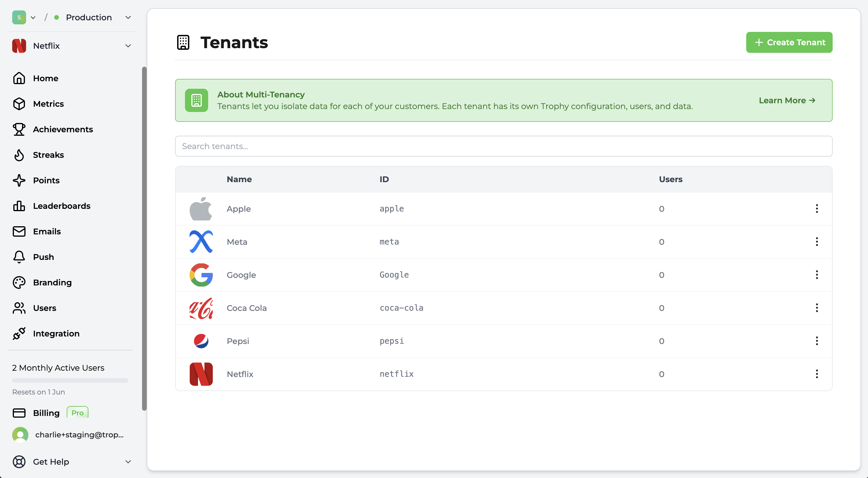Open Push bell icon

pyautogui.click(x=19, y=257)
